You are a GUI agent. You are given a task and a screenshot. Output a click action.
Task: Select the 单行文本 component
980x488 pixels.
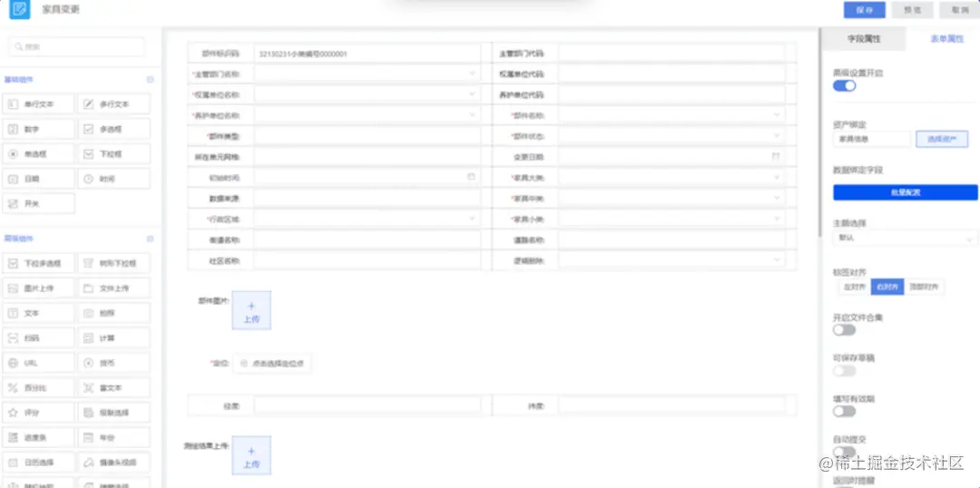38,104
